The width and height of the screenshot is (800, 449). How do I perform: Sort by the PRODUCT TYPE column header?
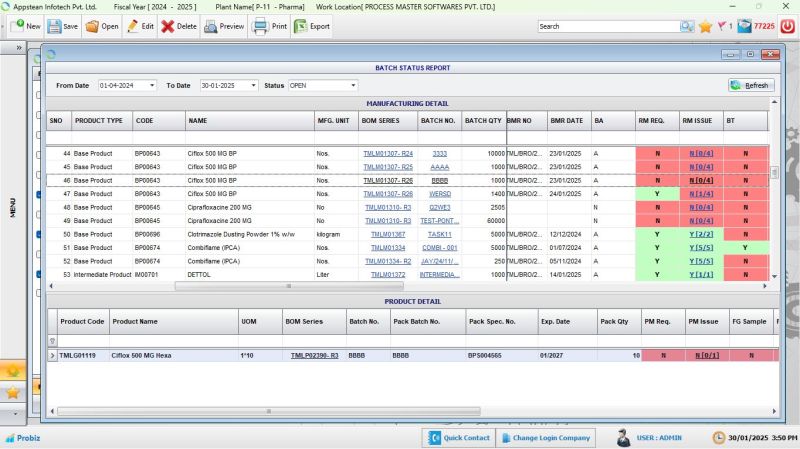click(x=99, y=120)
